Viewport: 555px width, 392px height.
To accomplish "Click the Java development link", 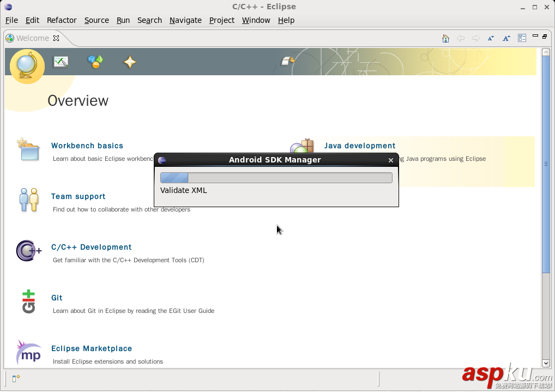I will tap(360, 146).
